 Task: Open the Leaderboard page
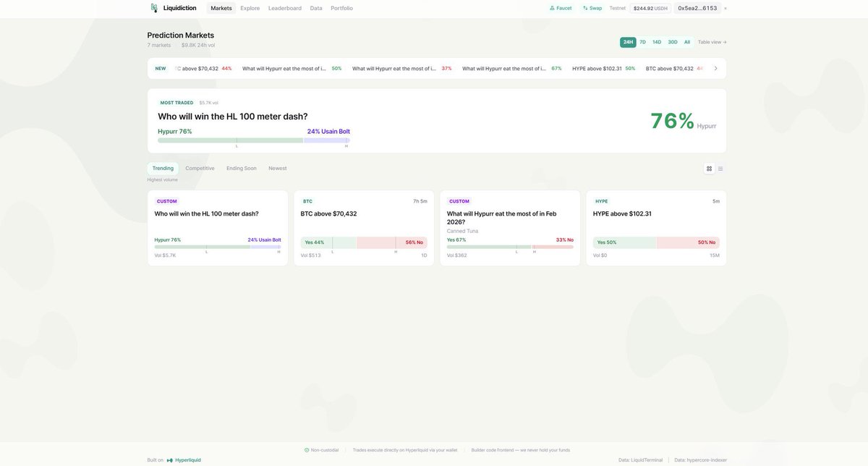tap(285, 8)
